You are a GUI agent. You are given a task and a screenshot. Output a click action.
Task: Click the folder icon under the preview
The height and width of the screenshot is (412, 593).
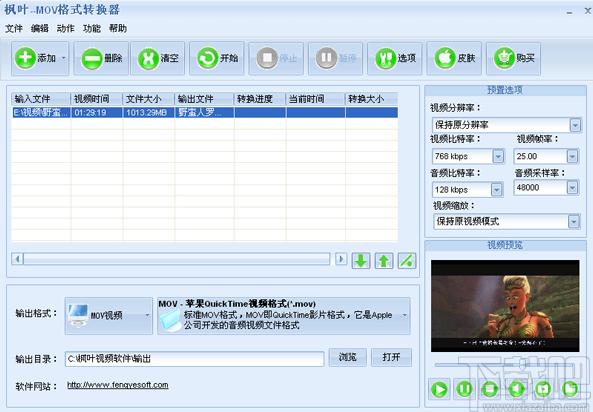[570, 389]
